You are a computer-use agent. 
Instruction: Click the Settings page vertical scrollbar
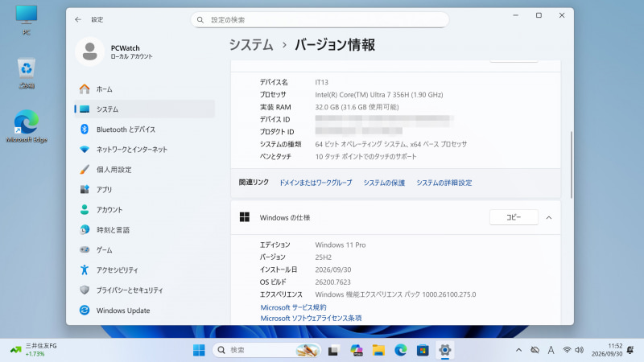571,165
